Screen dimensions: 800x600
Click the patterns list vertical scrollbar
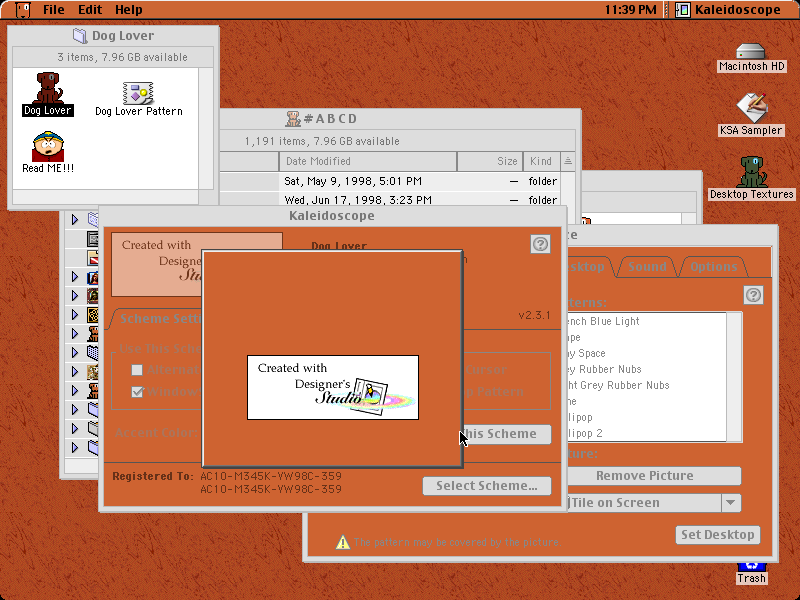(x=734, y=377)
